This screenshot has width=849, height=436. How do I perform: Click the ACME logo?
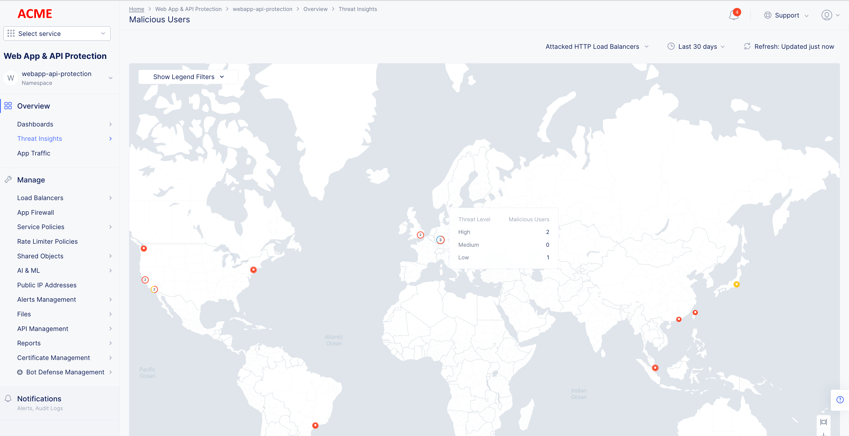point(35,14)
